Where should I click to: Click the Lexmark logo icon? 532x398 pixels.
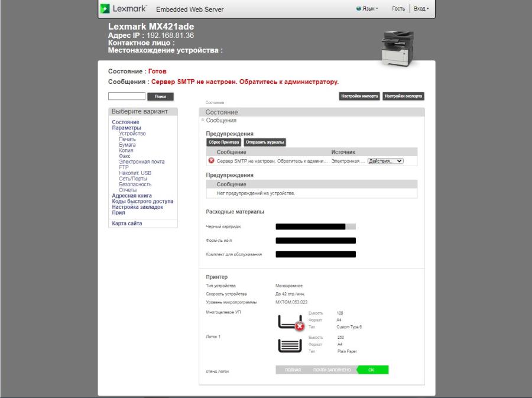(x=106, y=8)
